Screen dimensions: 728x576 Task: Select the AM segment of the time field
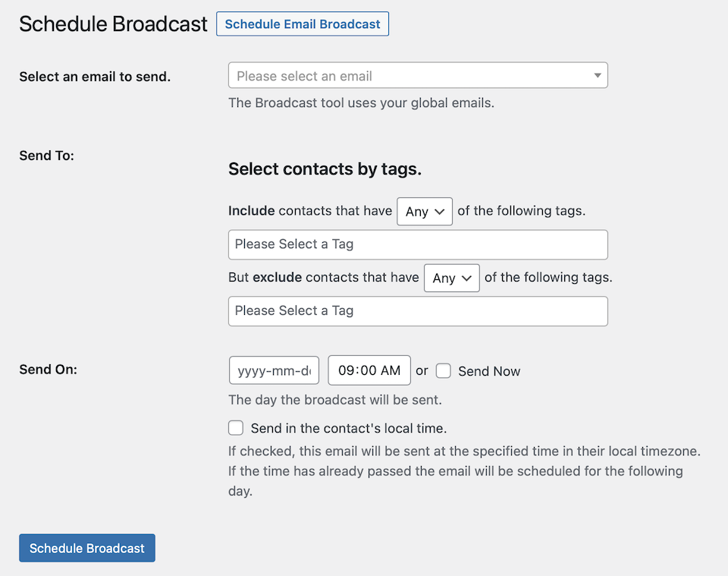click(x=391, y=371)
